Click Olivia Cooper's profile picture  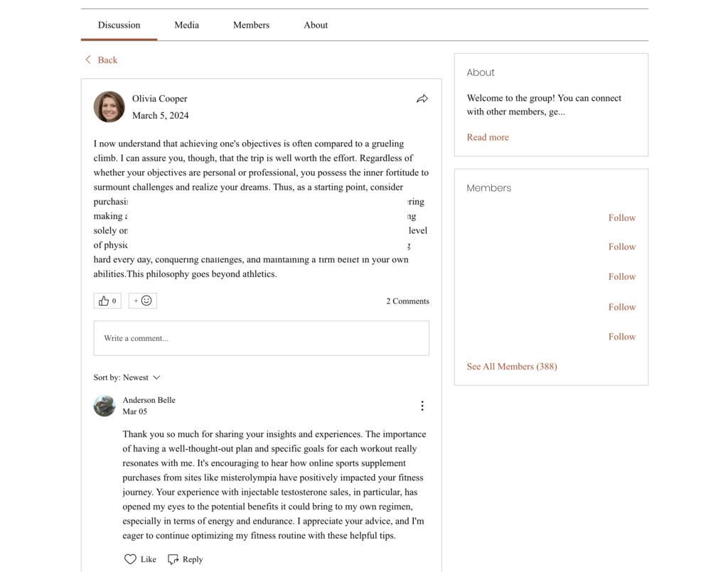109,107
